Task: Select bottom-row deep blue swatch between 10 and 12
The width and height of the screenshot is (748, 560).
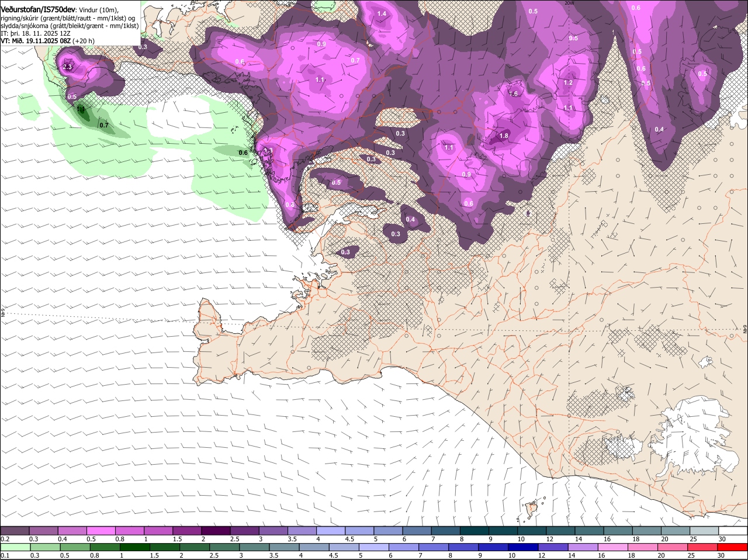Action: (522, 547)
